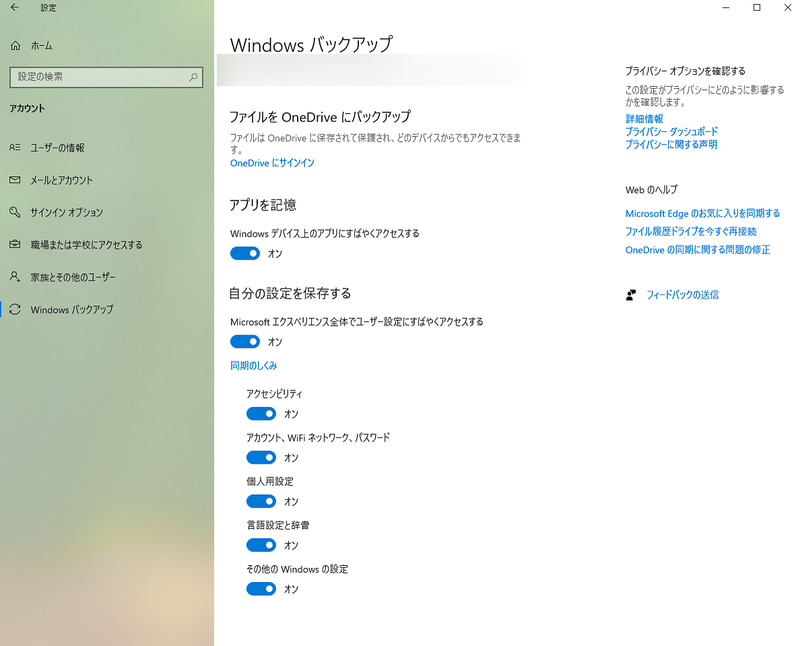
Task: Turn off the Microsoft エクスペリエンス settings toggle
Action: (x=245, y=341)
